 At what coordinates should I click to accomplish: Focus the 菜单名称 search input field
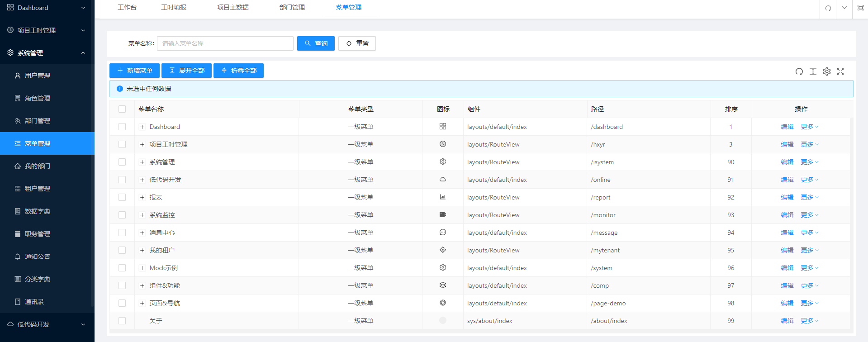[225, 43]
